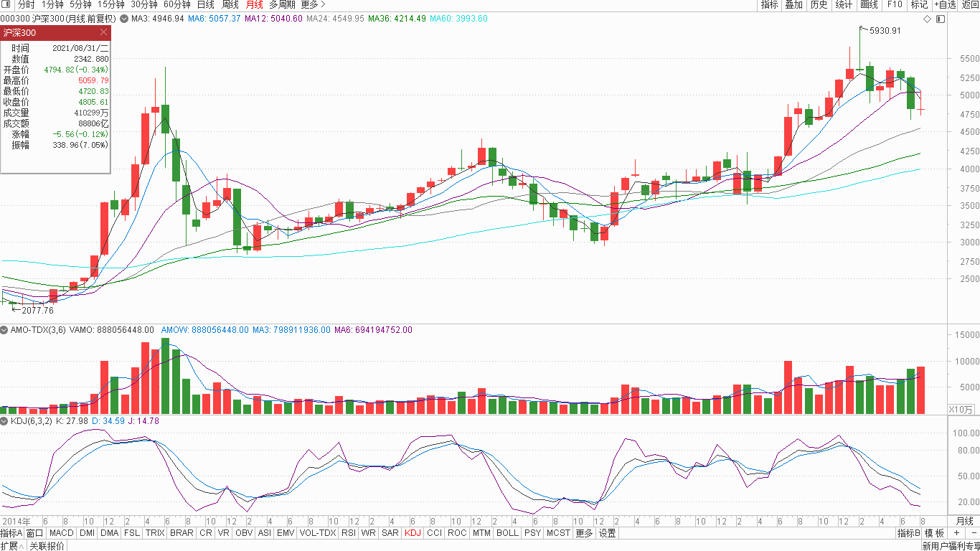980x551 pixels.
Task: Switch indicator to VOL-TDX
Action: (318, 533)
